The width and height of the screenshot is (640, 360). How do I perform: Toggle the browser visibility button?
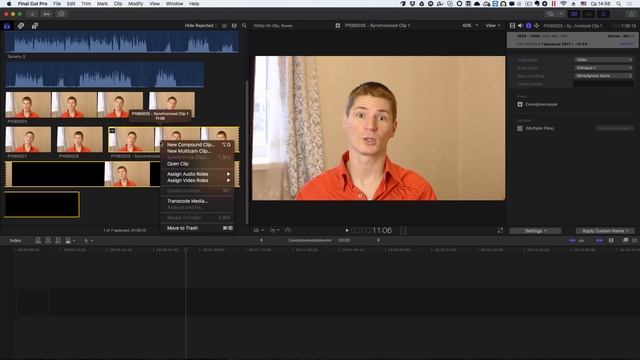click(574, 14)
